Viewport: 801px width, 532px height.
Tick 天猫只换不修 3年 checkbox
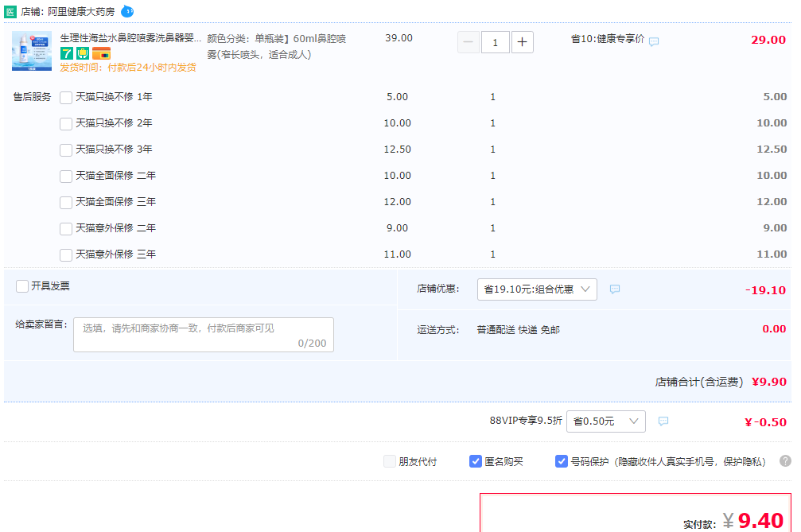(66, 150)
